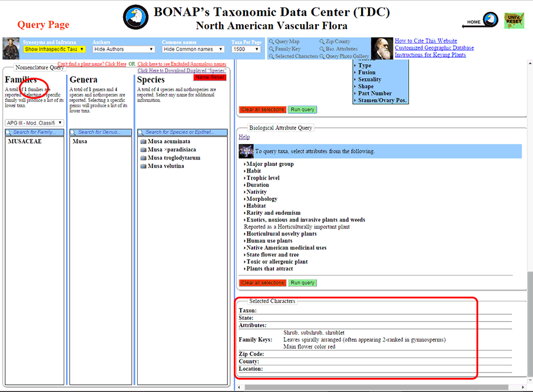Click map icon beside Musa troglodytarum
The height and width of the screenshot is (392, 533).
point(144,158)
